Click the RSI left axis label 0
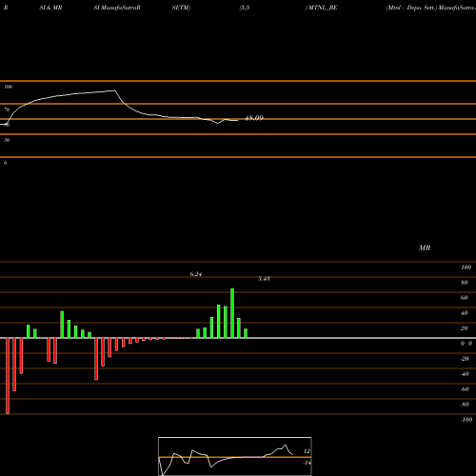 click(x=5, y=163)
